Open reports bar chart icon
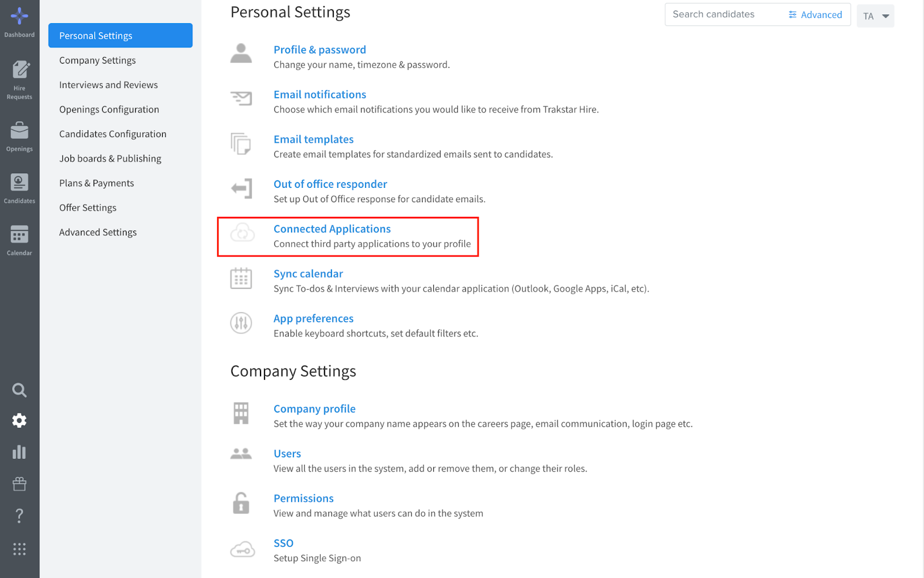This screenshot has height=578, width=924. coord(20,452)
